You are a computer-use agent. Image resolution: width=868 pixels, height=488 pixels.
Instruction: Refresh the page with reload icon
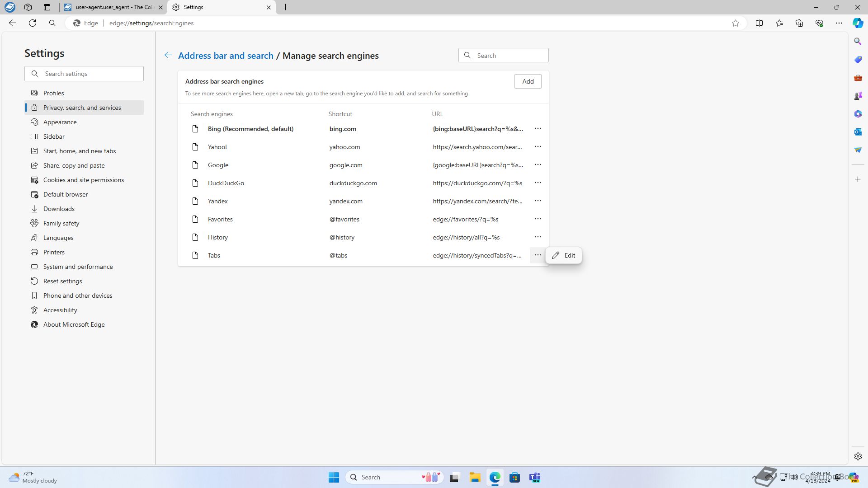coord(33,23)
